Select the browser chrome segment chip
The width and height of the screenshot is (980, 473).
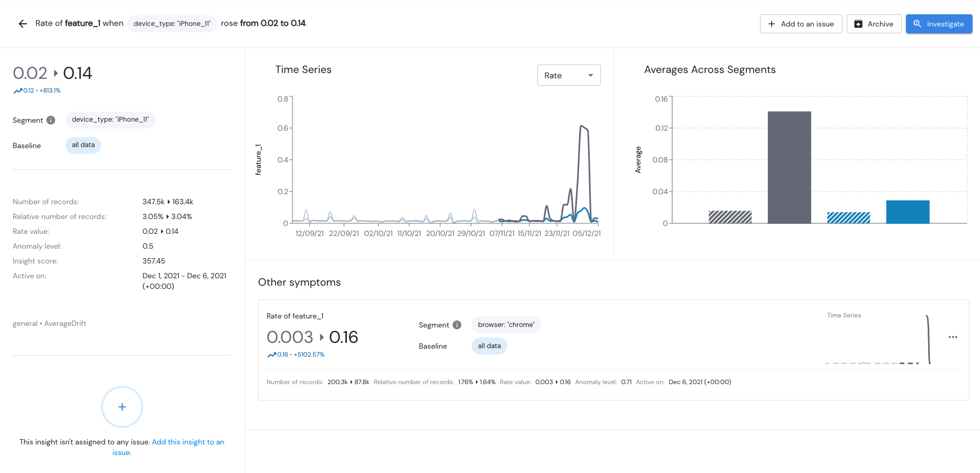(x=506, y=325)
